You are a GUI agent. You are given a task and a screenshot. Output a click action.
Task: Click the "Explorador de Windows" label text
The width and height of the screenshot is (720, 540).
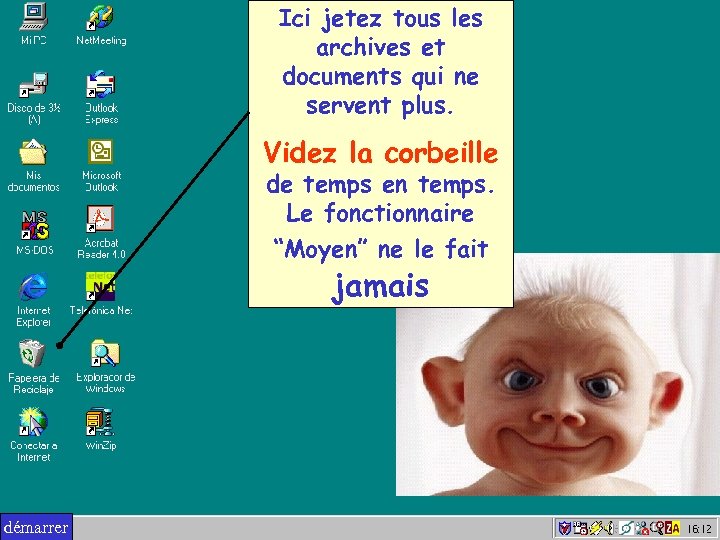(x=106, y=382)
